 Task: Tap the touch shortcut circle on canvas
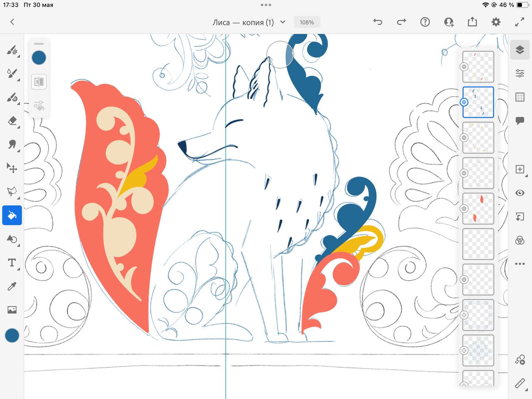(280, 54)
